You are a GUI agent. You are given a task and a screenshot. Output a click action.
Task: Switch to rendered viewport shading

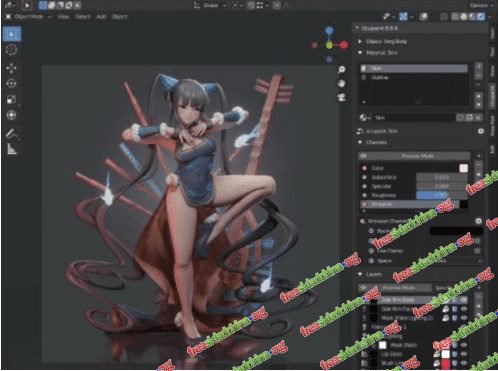point(481,17)
